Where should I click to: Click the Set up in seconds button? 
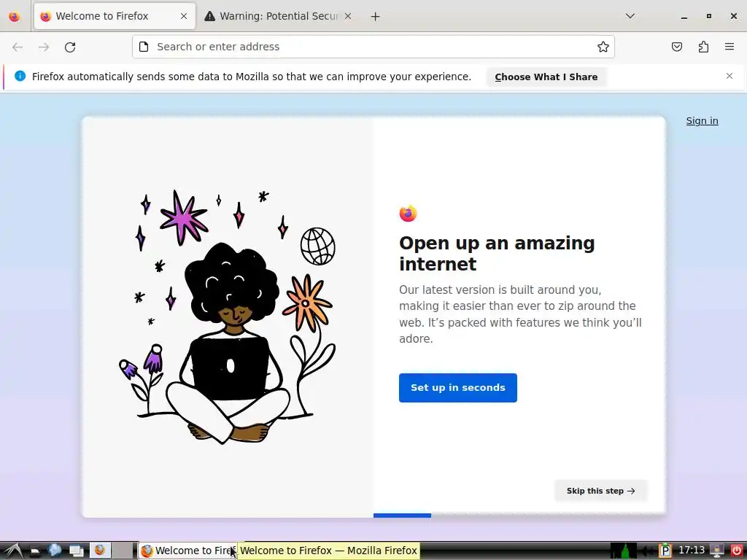point(458,388)
